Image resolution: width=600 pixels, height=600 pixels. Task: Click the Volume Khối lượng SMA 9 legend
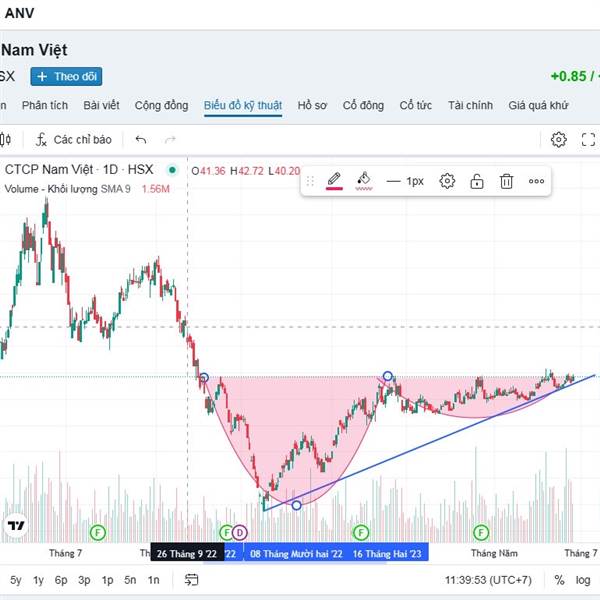click(67, 189)
